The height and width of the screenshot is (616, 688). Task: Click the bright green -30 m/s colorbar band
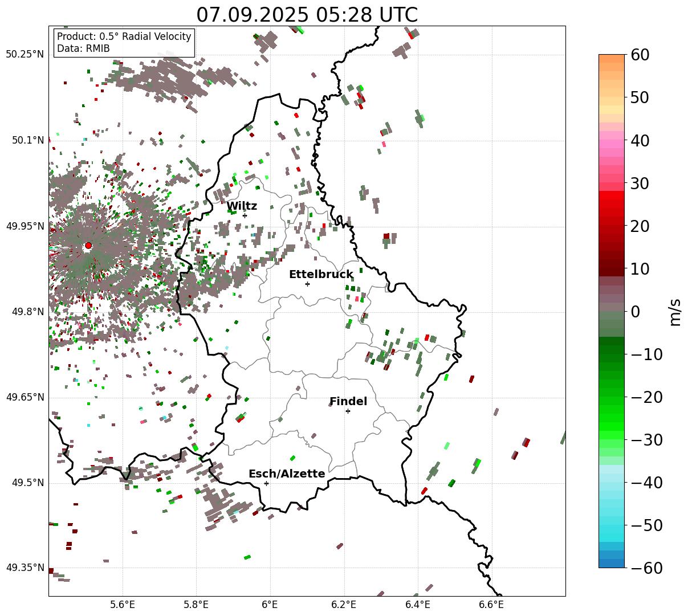(612, 440)
